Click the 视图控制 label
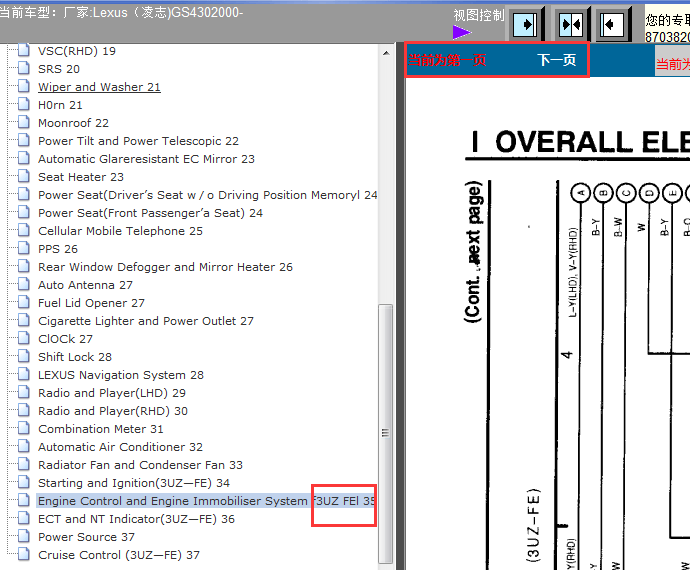690x570 pixels. [479, 15]
